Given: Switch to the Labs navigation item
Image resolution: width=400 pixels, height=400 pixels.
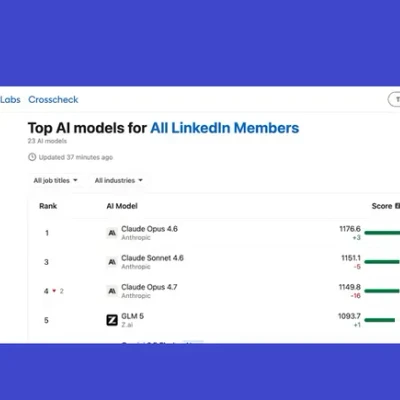Looking at the screenshot, I should pos(10,99).
